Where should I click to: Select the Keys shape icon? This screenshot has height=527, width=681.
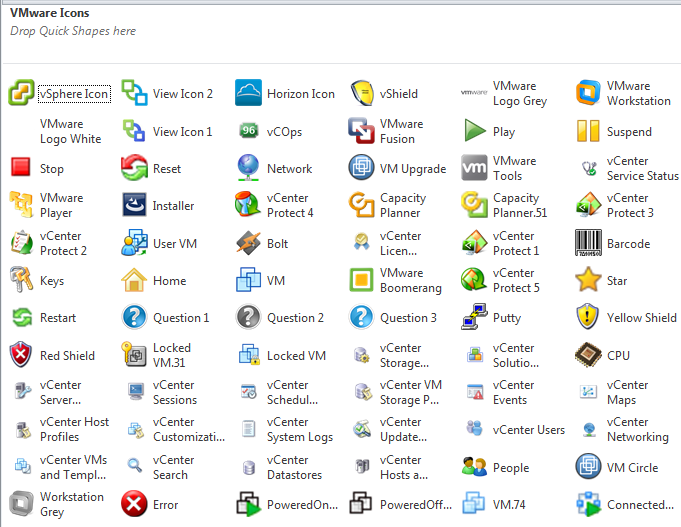click(21, 279)
